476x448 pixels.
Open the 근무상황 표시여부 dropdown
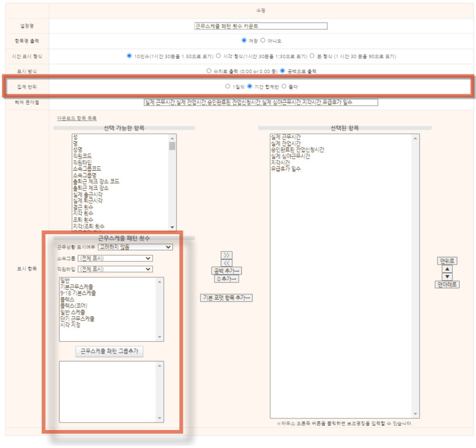[x=135, y=247]
